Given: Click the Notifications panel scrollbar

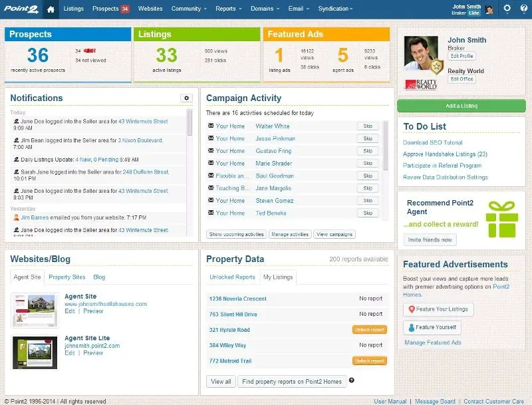Looking at the screenshot, I should [x=190, y=122].
